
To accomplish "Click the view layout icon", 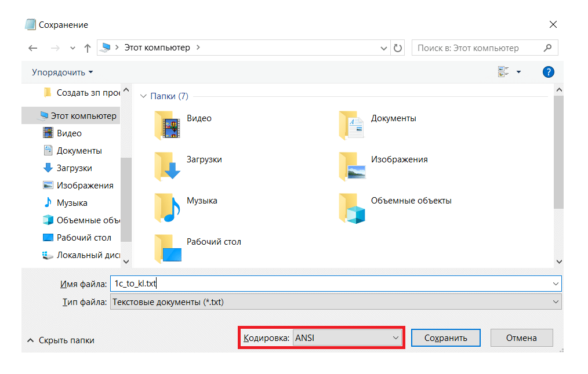I will (x=503, y=72).
